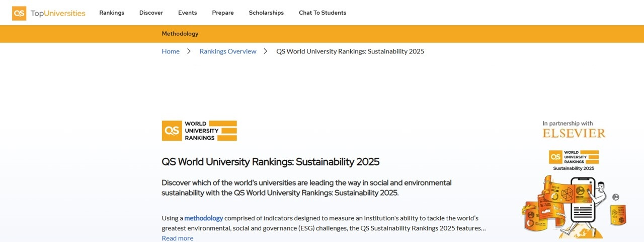Click the Elsevier partner logo

pos(574,133)
